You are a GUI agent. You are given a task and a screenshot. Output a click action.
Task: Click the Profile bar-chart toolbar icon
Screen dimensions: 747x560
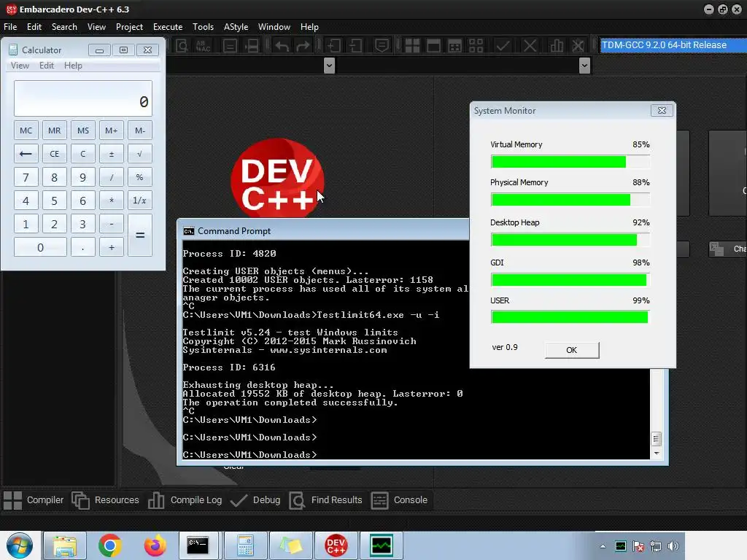(x=557, y=46)
